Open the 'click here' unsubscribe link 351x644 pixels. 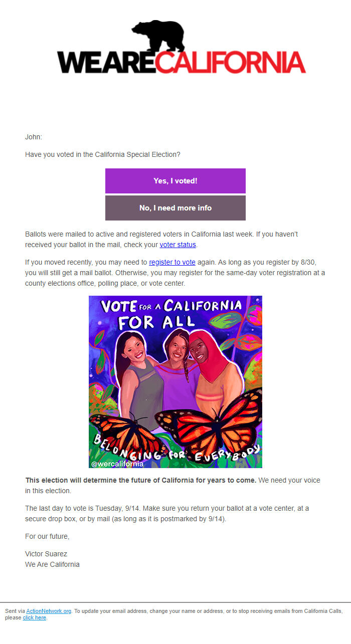[34, 617]
